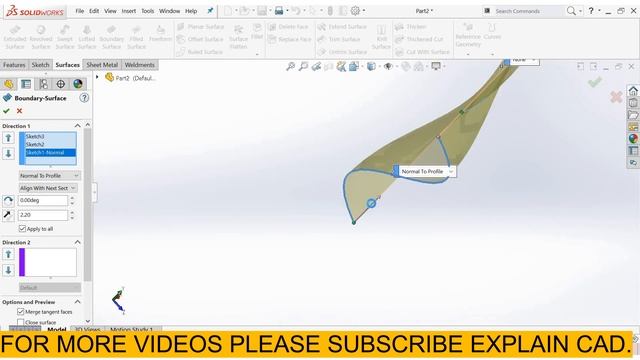
Task: Click the SolidWorks Home task pane icon
Action: coord(633,90)
